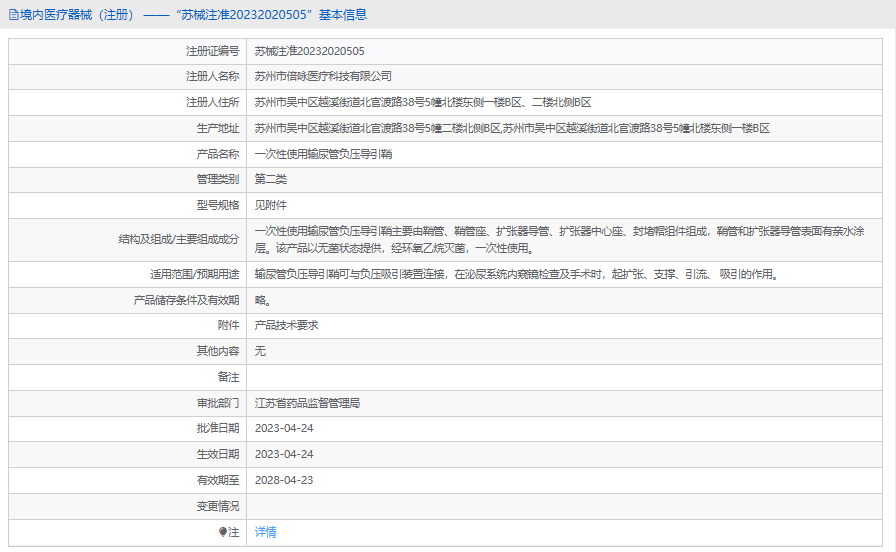Click the lightbulb icon beside 注
Screen dimensions: 896x552
coord(222,532)
